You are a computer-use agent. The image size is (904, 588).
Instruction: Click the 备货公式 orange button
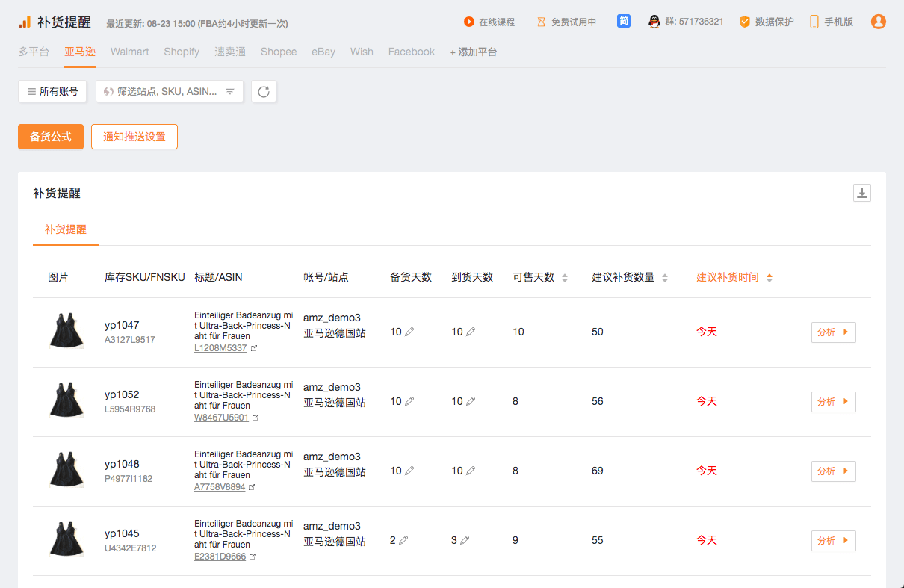coord(51,137)
